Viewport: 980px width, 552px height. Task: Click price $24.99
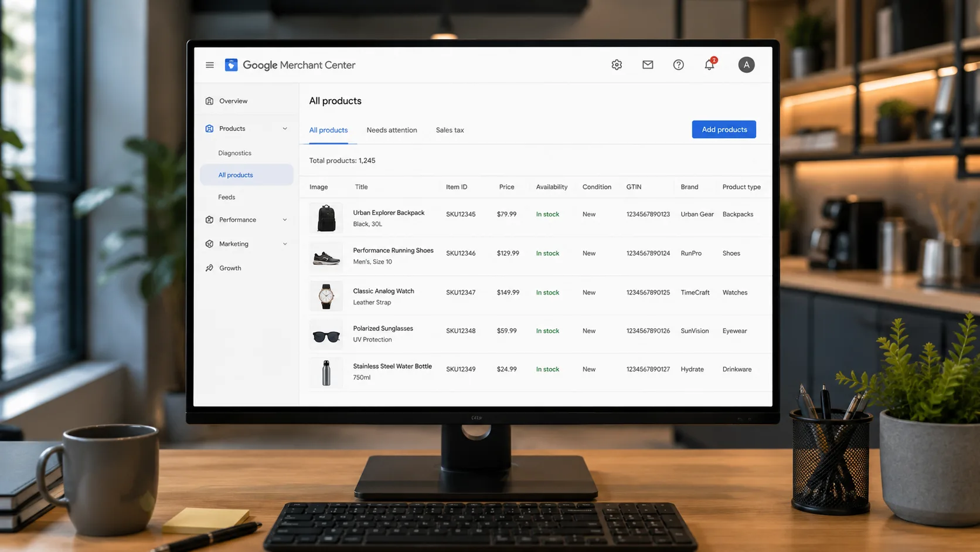pyautogui.click(x=506, y=370)
